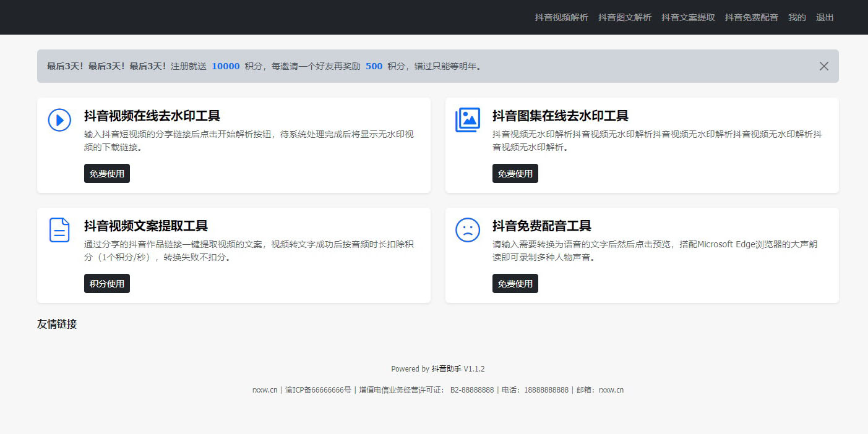Click the 友情链接 heading
This screenshot has width=868, height=434.
point(58,324)
